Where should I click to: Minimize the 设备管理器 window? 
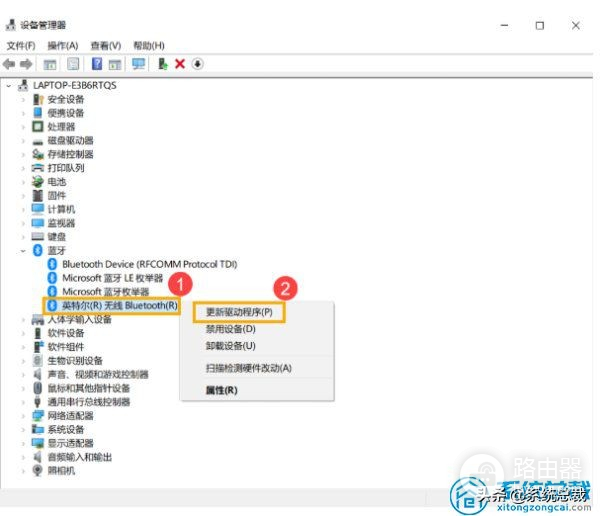pyautogui.click(x=505, y=25)
